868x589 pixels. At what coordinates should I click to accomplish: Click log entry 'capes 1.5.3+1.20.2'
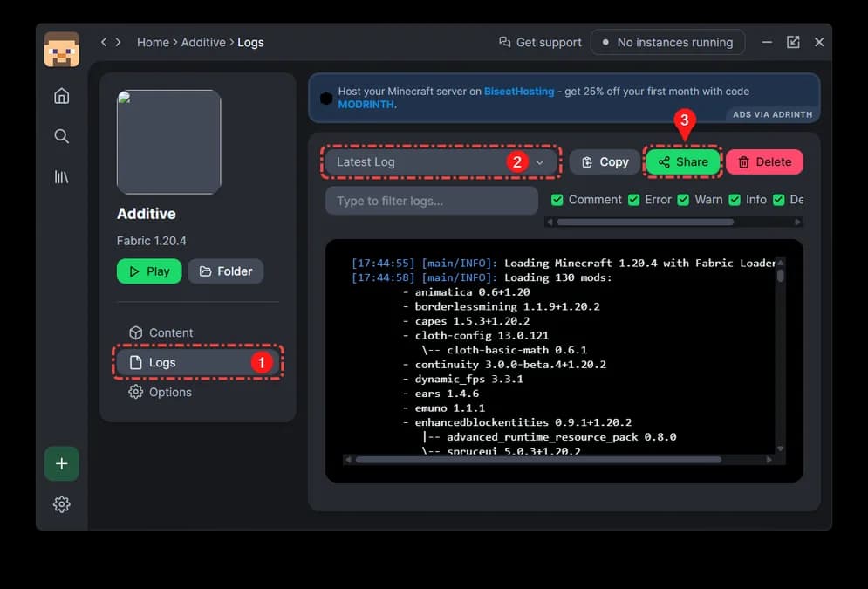[472, 321]
